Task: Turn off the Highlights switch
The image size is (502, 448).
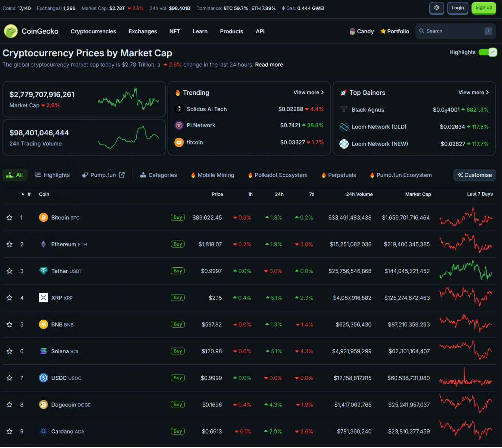Action: point(487,52)
